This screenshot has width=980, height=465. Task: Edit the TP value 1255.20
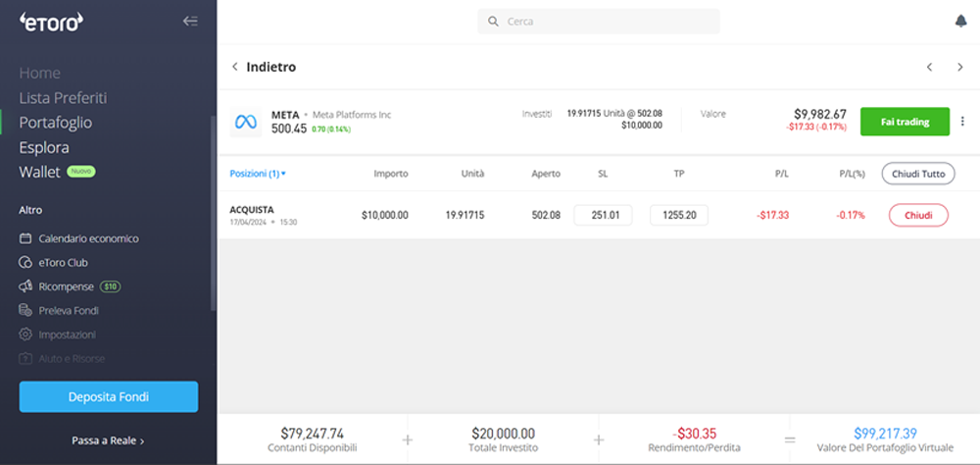click(679, 215)
